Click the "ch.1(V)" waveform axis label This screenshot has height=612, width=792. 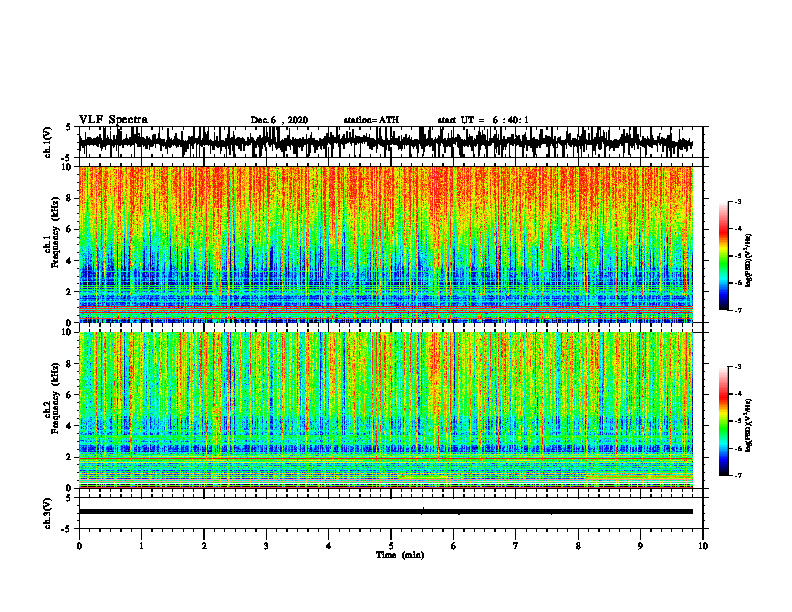48,142
